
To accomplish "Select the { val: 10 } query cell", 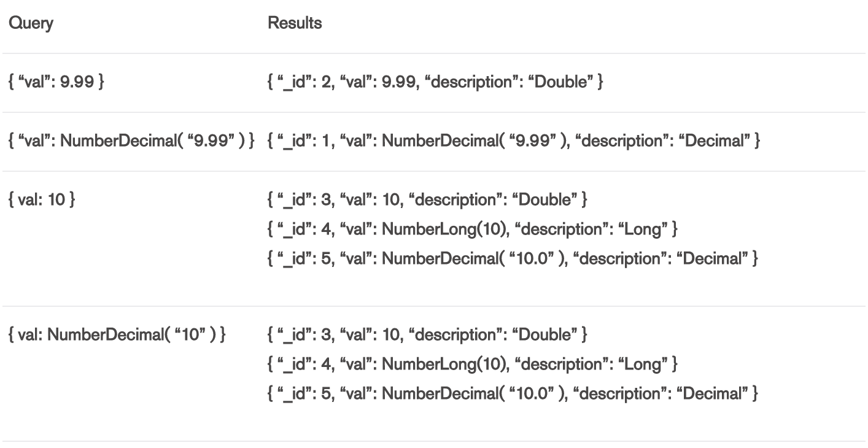I will tap(41, 201).
